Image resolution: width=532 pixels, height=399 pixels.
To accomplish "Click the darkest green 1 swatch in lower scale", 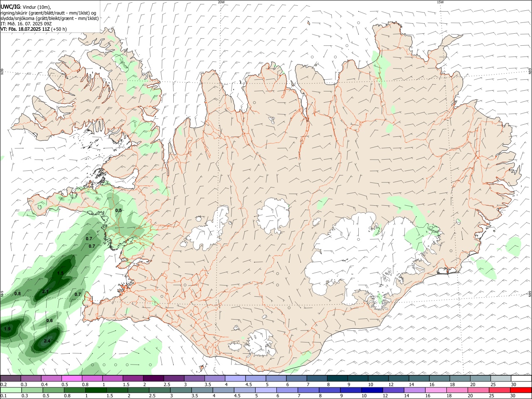I will [x=96, y=390].
